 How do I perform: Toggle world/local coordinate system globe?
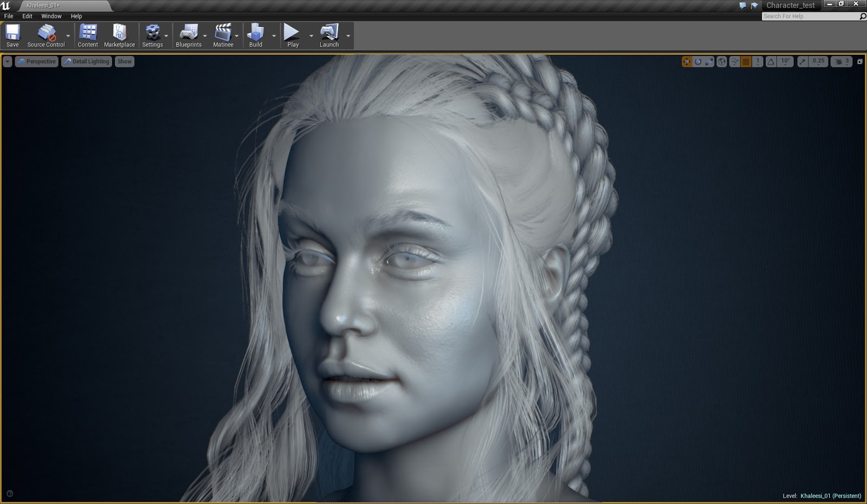point(722,62)
